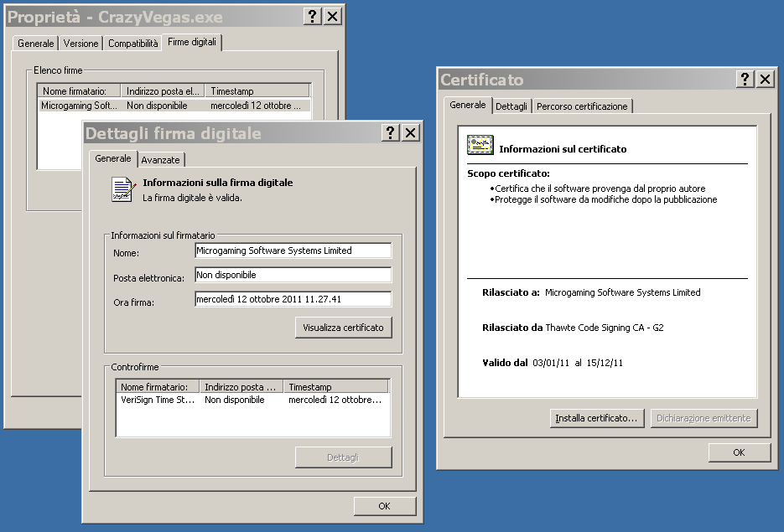Click the disabled Dettagli button under Controfirme

[x=344, y=457]
